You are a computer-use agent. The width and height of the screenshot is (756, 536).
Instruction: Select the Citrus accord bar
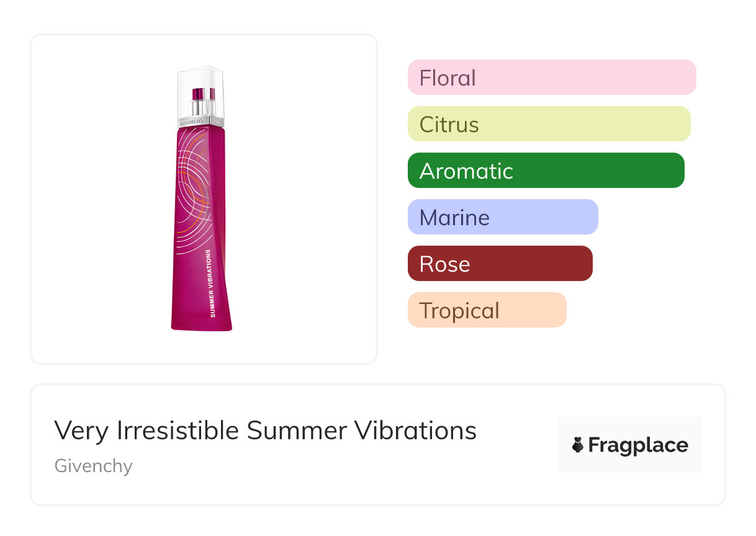click(549, 124)
